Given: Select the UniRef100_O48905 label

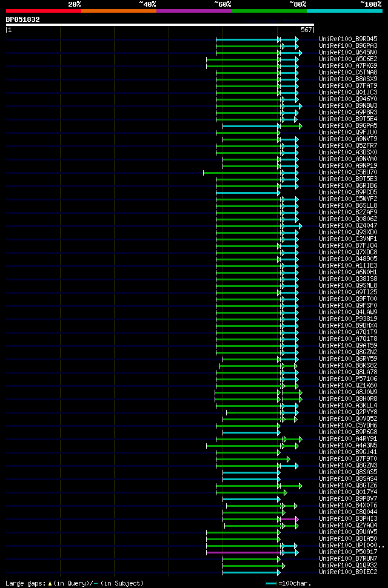Looking at the screenshot, I should click(348, 259).
